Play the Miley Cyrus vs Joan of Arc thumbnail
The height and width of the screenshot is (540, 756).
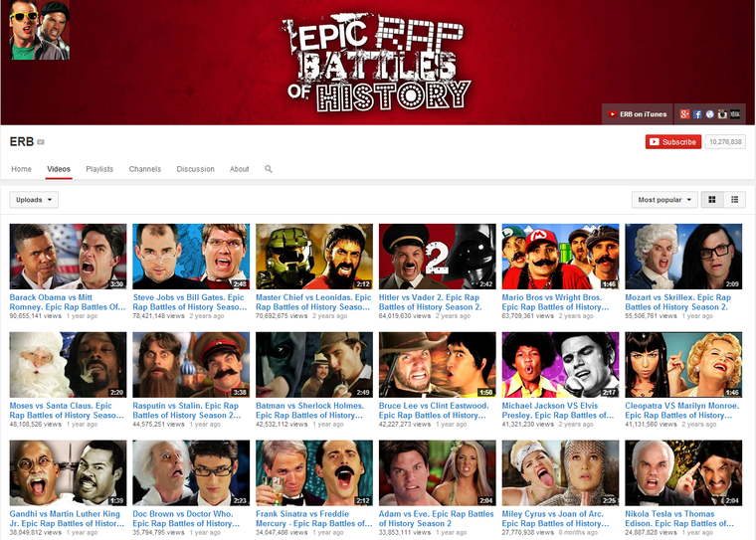[560, 472]
